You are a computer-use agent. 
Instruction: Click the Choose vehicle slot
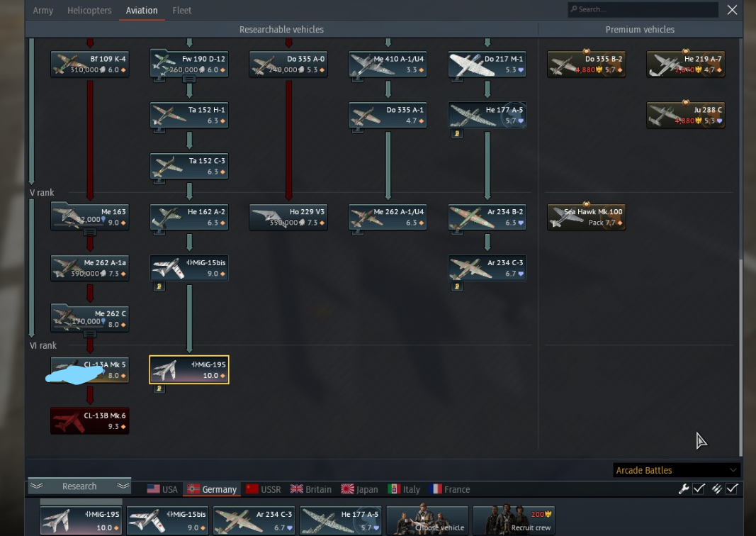point(427,520)
